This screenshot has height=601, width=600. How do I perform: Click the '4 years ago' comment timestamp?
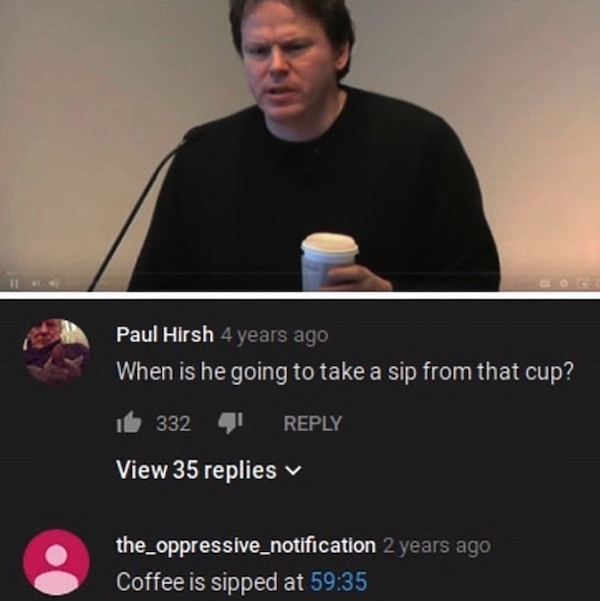pyautogui.click(x=275, y=335)
